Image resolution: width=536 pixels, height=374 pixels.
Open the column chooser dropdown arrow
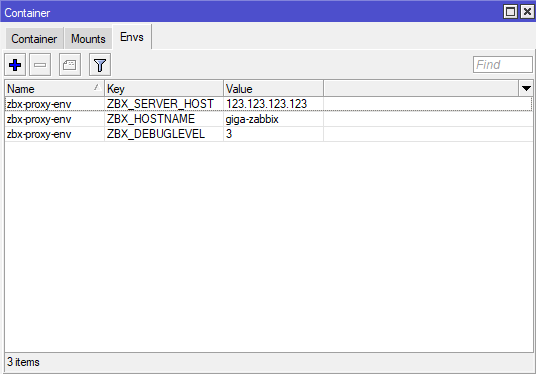(x=526, y=89)
